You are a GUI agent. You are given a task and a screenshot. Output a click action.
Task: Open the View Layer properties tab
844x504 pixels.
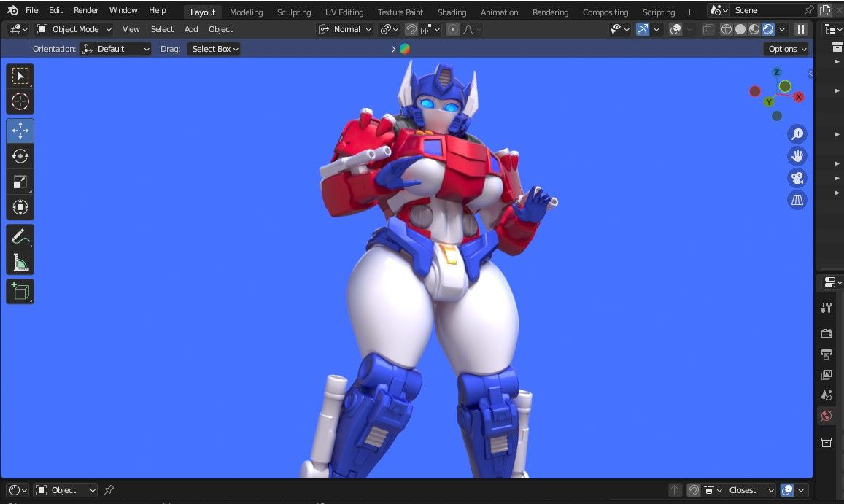tap(826, 374)
